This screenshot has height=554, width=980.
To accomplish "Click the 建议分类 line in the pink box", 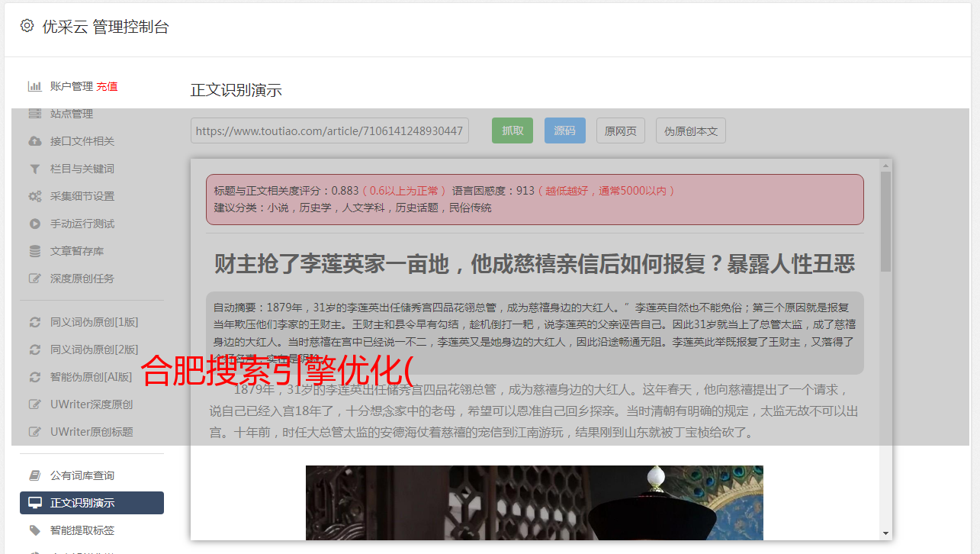I will click(x=352, y=208).
